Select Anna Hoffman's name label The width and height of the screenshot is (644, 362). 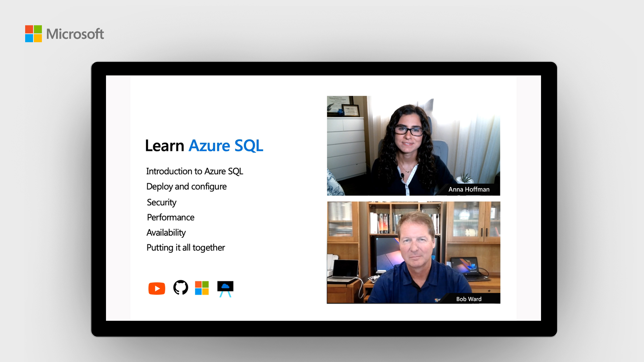469,189
